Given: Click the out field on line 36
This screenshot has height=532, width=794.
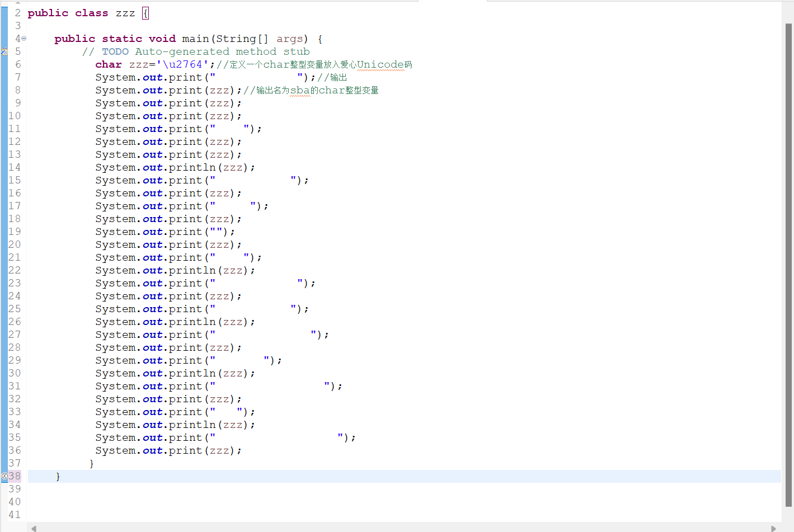Looking at the screenshot, I should point(152,450).
